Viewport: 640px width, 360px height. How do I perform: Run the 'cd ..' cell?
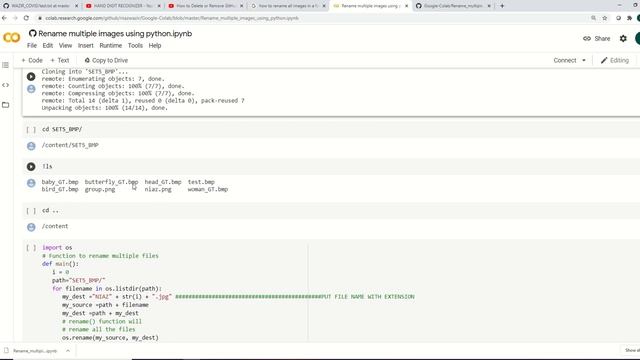pos(31,211)
